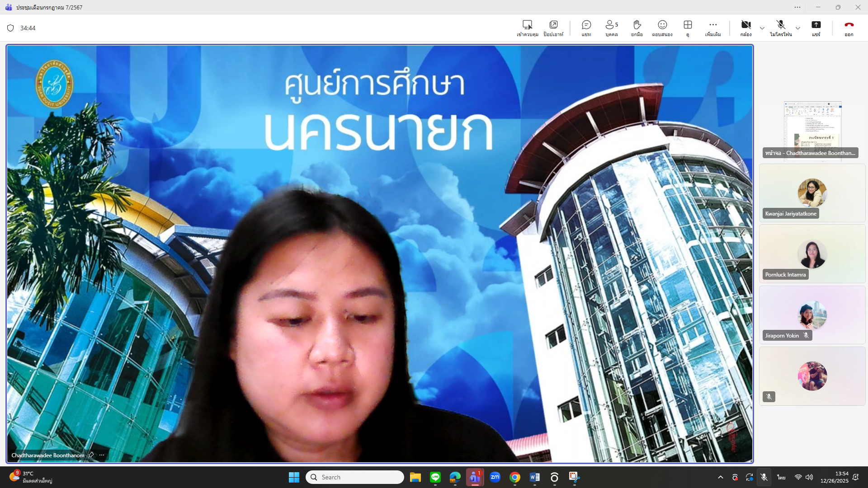Toggle pin on Chadtharawadee Boonthanom video
868x488 pixels.
click(x=91, y=455)
